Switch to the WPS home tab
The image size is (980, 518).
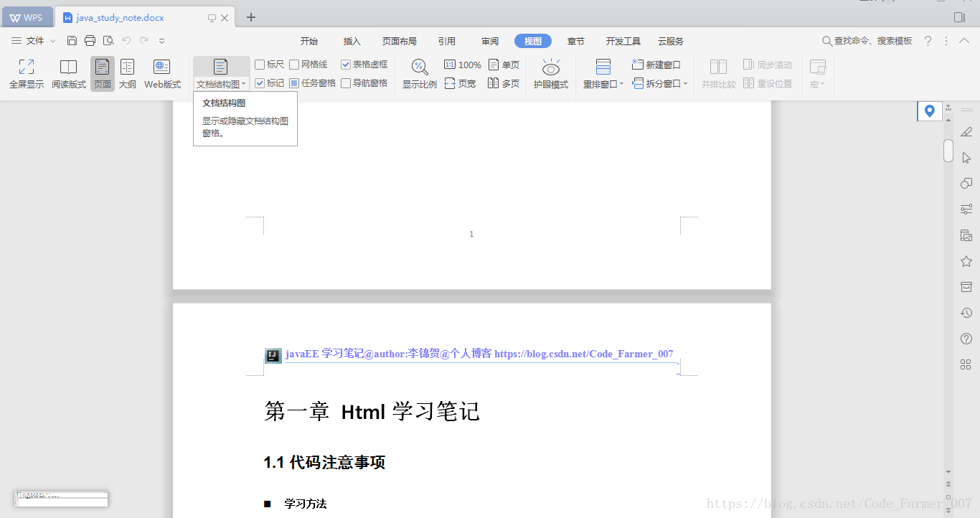[x=27, y=17]
